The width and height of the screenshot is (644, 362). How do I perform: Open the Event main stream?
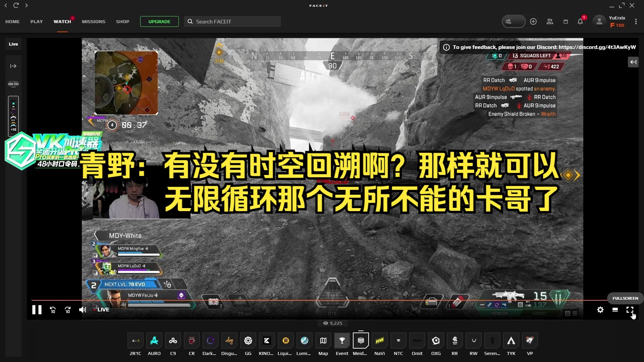342,341
